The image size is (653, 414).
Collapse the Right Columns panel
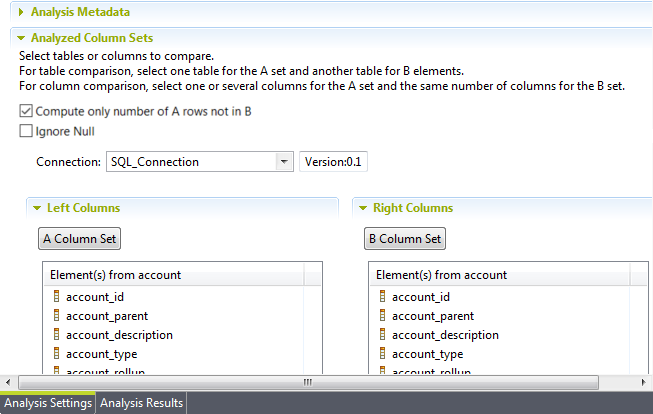[x=363, y=208]
